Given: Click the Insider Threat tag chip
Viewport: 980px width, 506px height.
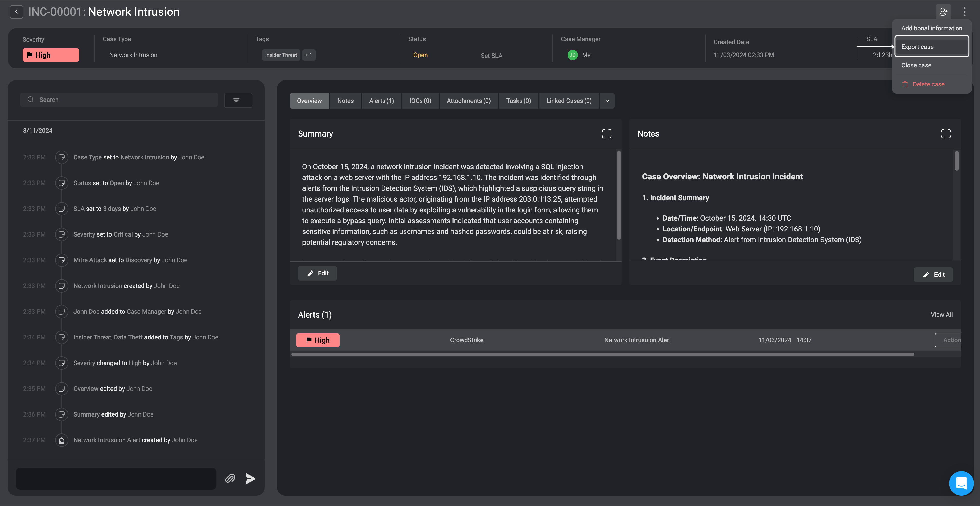Looking at the screenshot, I should click(x=281, y=55).
